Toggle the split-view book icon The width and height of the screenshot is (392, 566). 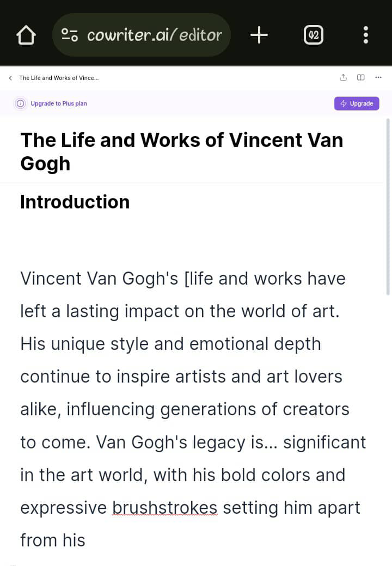tap(360, 77)
